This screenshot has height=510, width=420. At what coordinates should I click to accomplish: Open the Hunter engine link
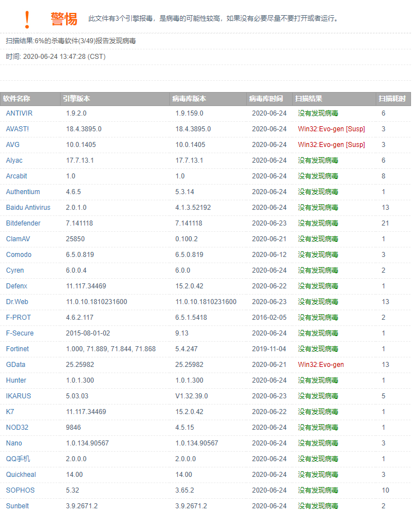tap(16, 380)
